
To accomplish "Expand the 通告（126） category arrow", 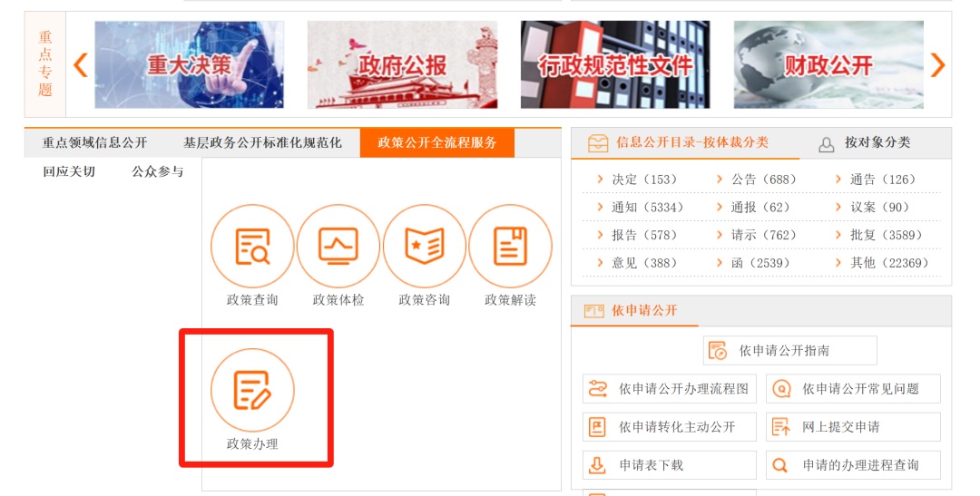I will tap(838, 180).
